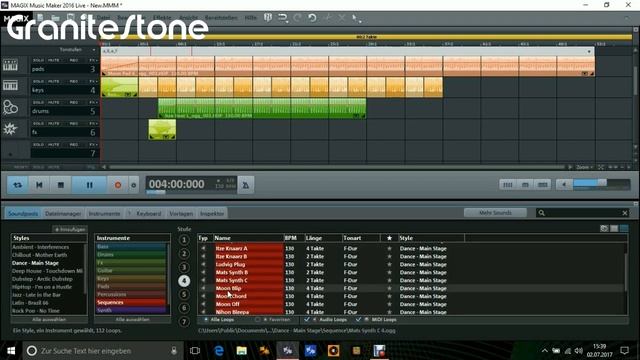Click the drum icon on drums track
Screen dimensions: 640x360
coord(10,107)
